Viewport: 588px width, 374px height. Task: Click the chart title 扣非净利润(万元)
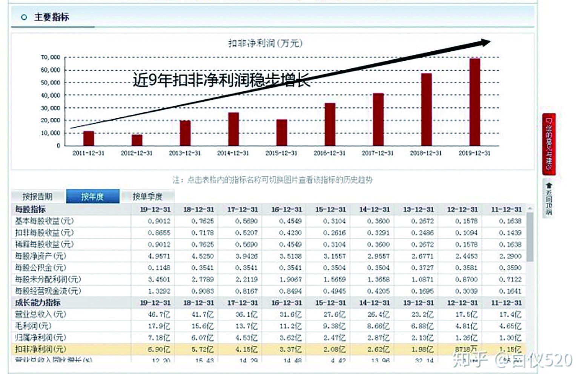pyautogui.click(x=265, y=43)
